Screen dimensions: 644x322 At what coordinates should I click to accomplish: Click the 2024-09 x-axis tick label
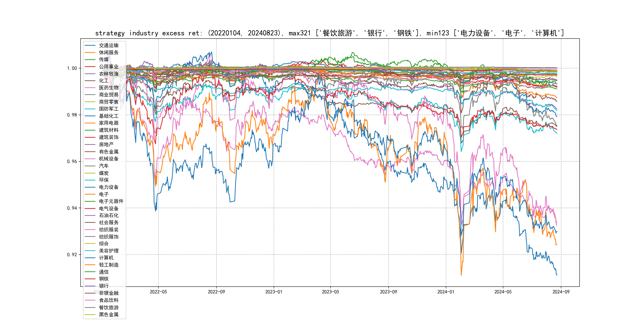pos(561,292)
